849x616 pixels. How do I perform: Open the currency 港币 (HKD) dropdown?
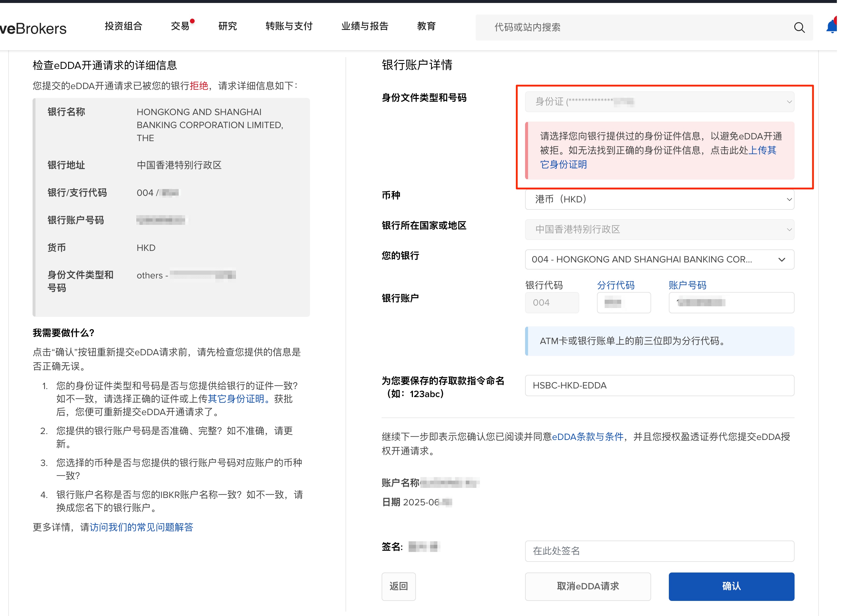pyautogui.click(x=659, y=199)
